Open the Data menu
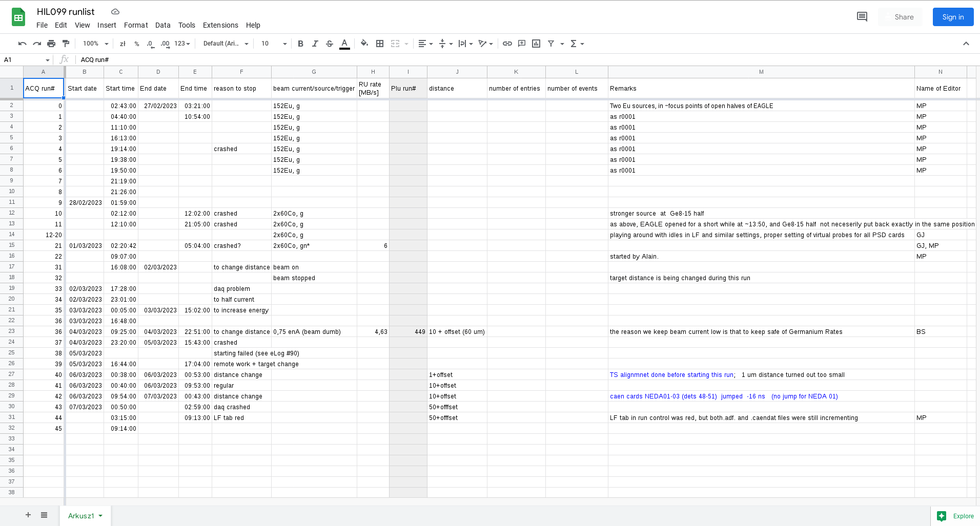This screenshot has height=526, width=980. 162,25
